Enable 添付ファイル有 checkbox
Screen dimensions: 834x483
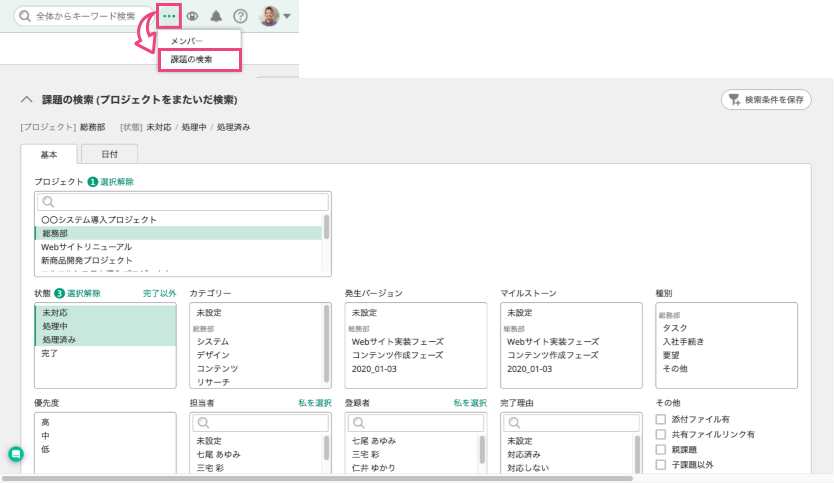[x=661, y=419]
